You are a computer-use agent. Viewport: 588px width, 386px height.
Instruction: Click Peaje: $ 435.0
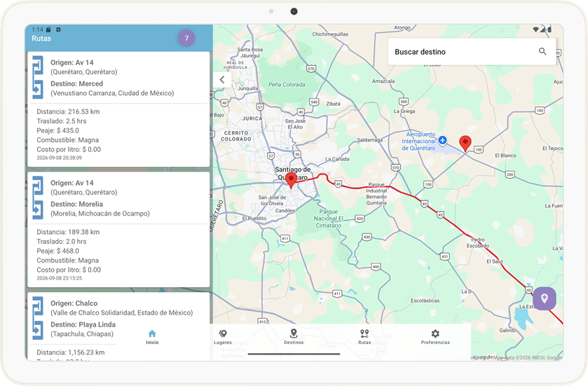[x=57, y=130]
